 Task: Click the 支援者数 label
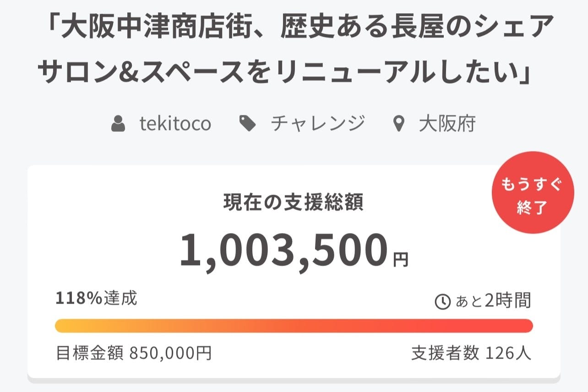pos(445,353)
